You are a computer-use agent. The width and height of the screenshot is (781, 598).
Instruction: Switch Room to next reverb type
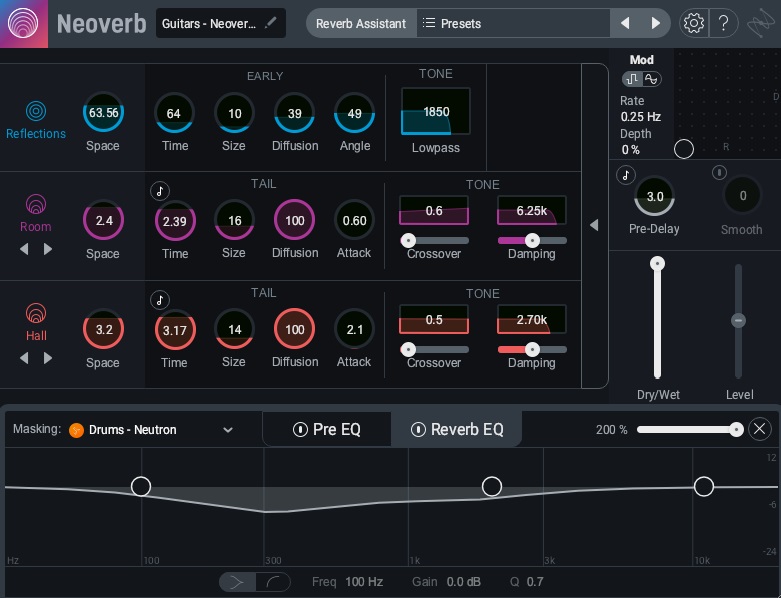[x=47, y=249]
